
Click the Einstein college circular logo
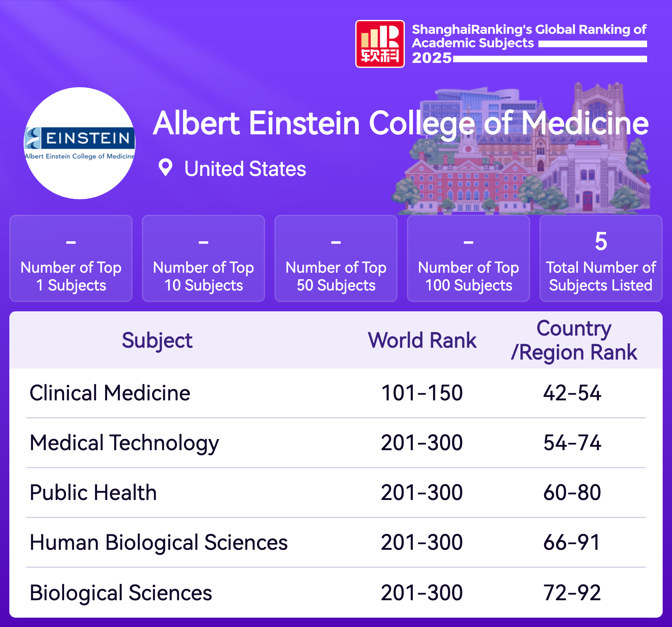point(79,143)
